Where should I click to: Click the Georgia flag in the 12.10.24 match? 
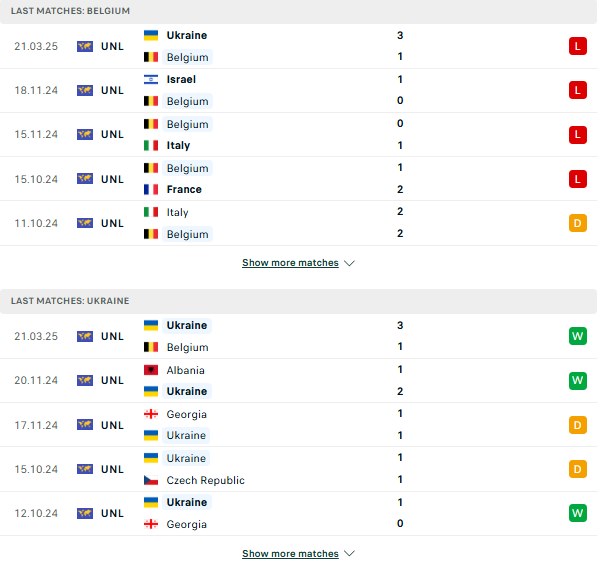coord(151,524)
